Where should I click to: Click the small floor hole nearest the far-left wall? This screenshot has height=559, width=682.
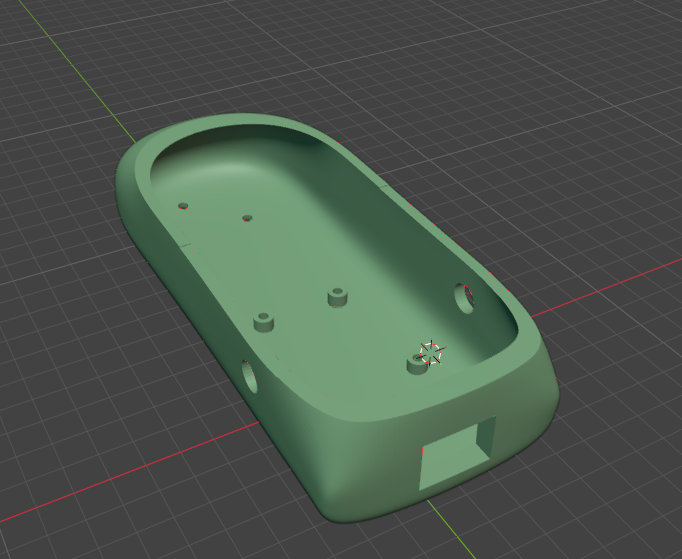tap(183, 205)
